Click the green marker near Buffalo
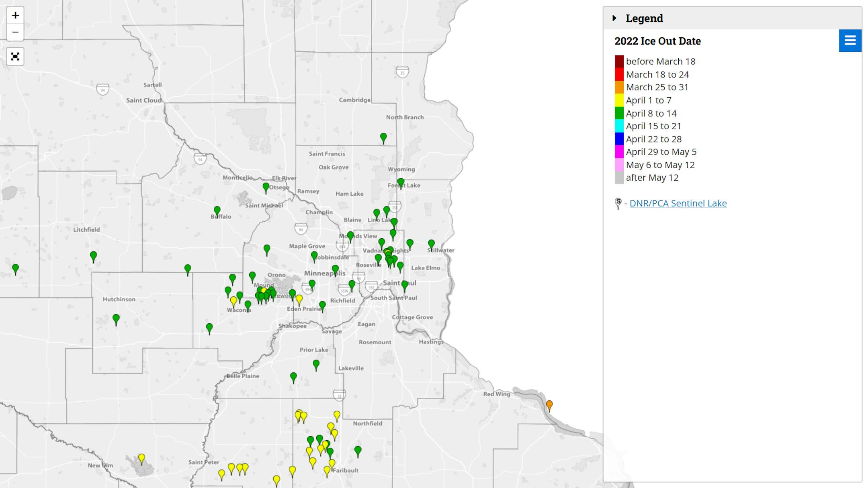The height and width of the screenshot is (488, 868). (x=217, y=210)
